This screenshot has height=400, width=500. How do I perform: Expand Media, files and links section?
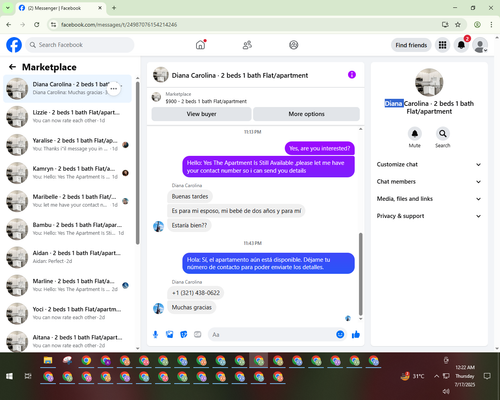pos(429,199)
